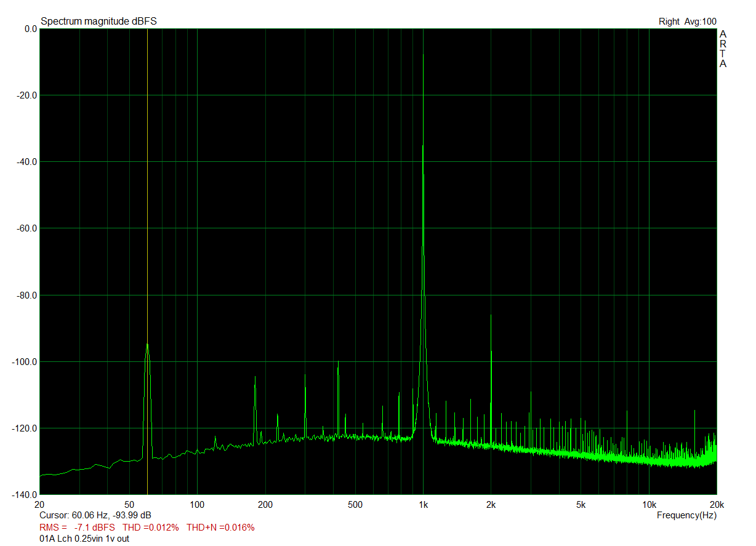Click the 'Cursor: 60.06 Hz, -93.99 dB' readout
Screen dimensions: 756x546
[95, 515]
